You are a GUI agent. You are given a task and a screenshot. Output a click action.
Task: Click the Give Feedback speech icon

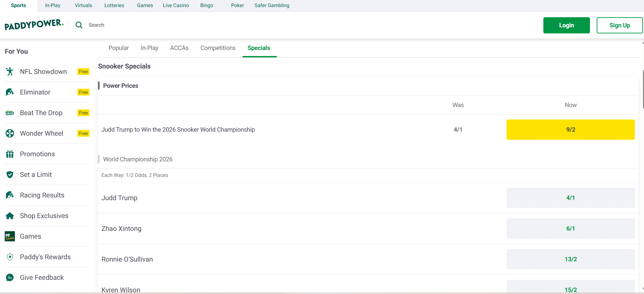[10, 277]
